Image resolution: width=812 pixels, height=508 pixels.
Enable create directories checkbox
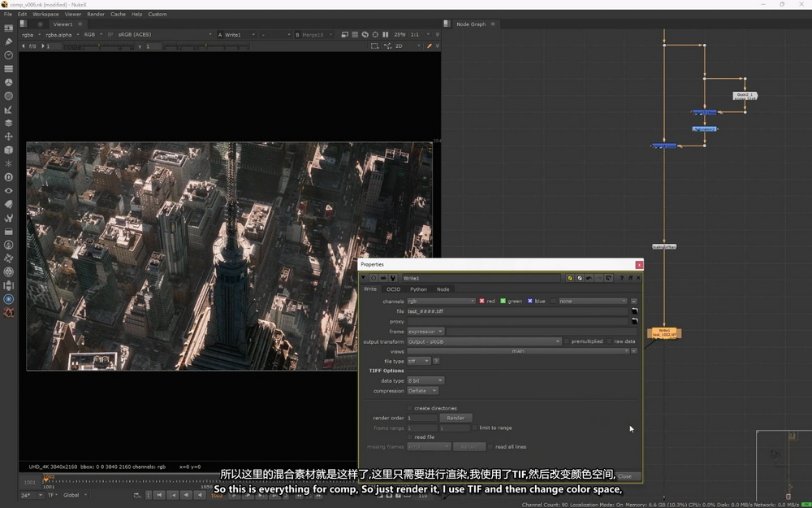410,408
